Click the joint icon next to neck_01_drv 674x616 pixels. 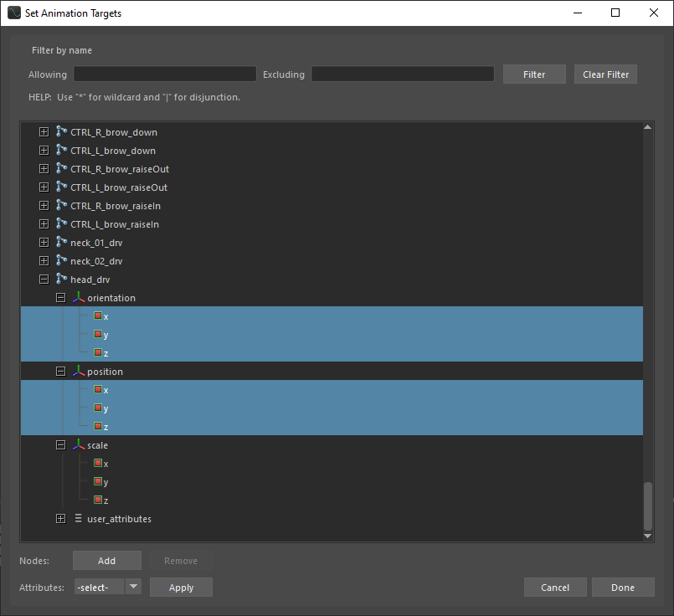click(61, 243)
